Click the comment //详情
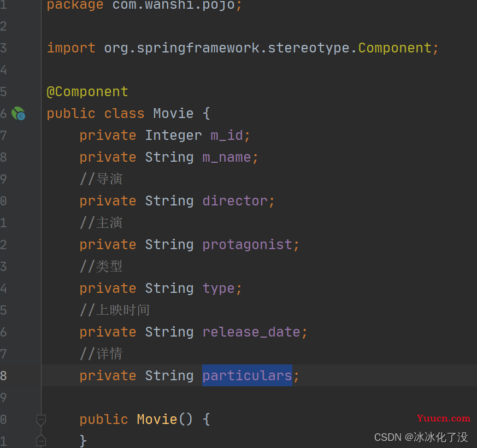The image size is (477, 448). point(101,354)
